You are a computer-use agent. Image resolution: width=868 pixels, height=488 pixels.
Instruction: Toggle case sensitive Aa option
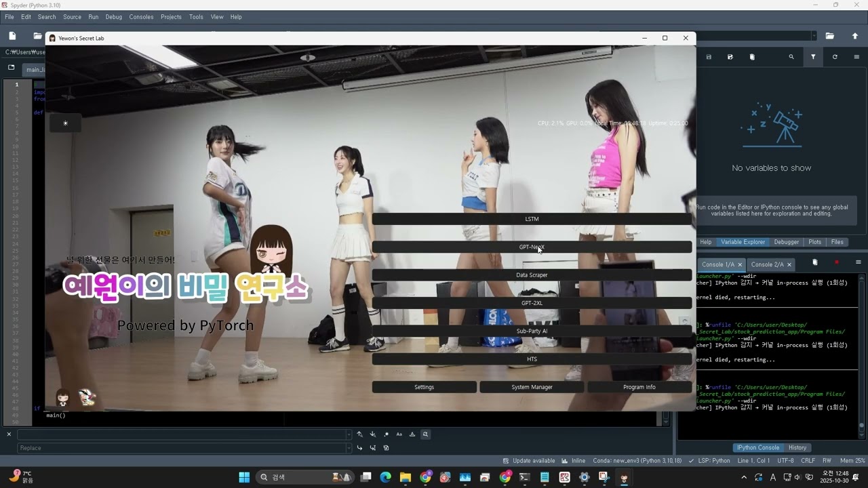coord(399,434)
